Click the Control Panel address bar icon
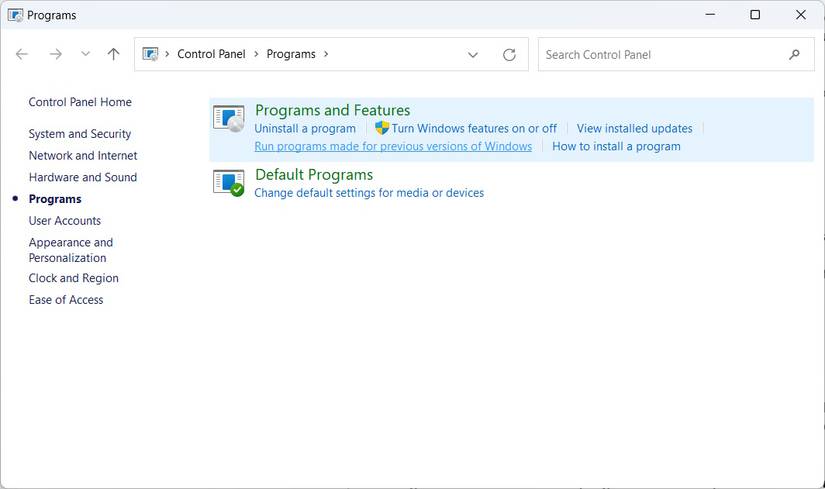This screenshot has width=825, height=489. (151, 54)
